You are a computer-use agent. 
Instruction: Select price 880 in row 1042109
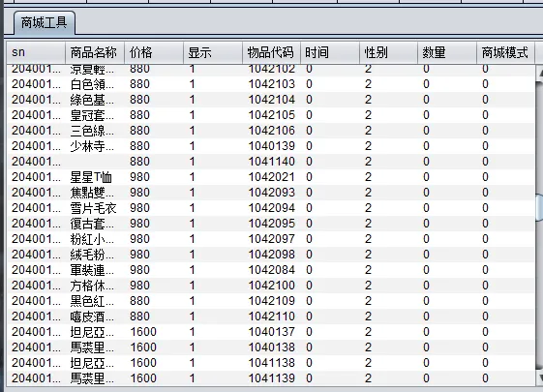[154, 301]
